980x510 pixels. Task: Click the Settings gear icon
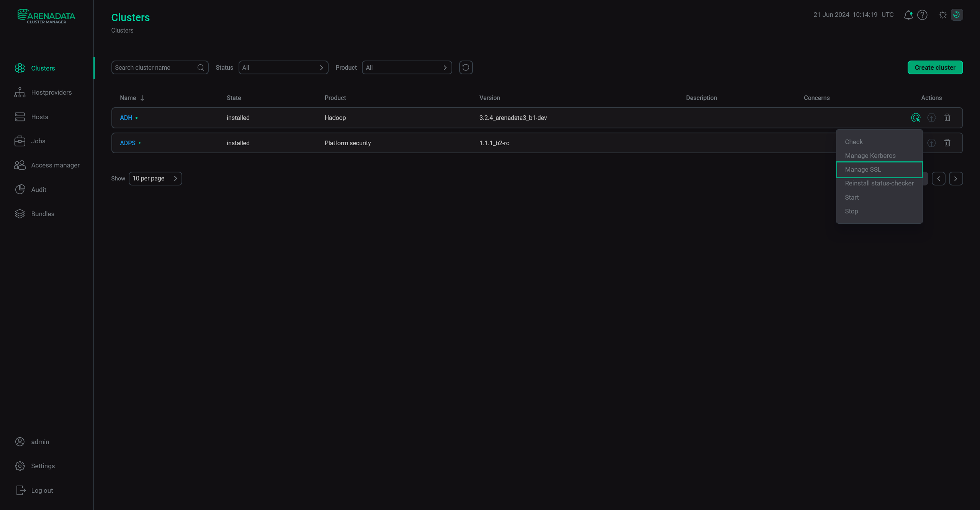pyautogui.click(x=20, y=466)
